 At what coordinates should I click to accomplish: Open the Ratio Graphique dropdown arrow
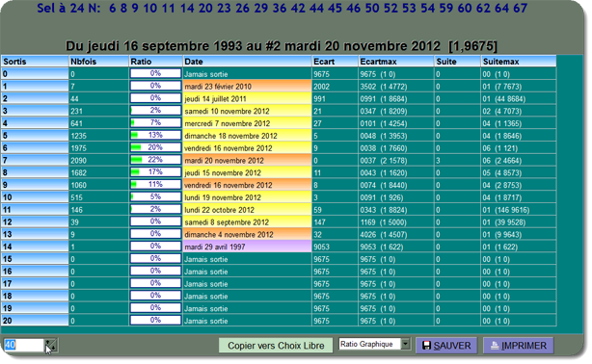[x=406, y=344]
